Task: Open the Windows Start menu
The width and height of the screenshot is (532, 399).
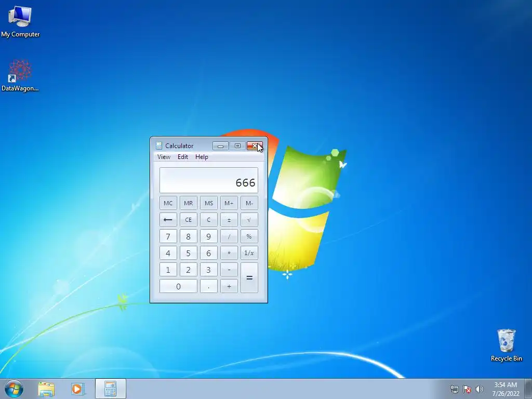Action: pyautogui.click(x=14, y=389)
